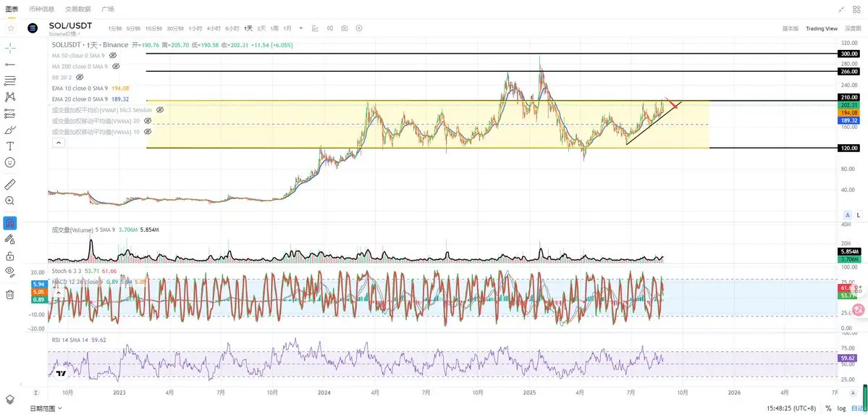
Task: Show the VWAP hlc3 Session indicator
Action: pos(160,109)
